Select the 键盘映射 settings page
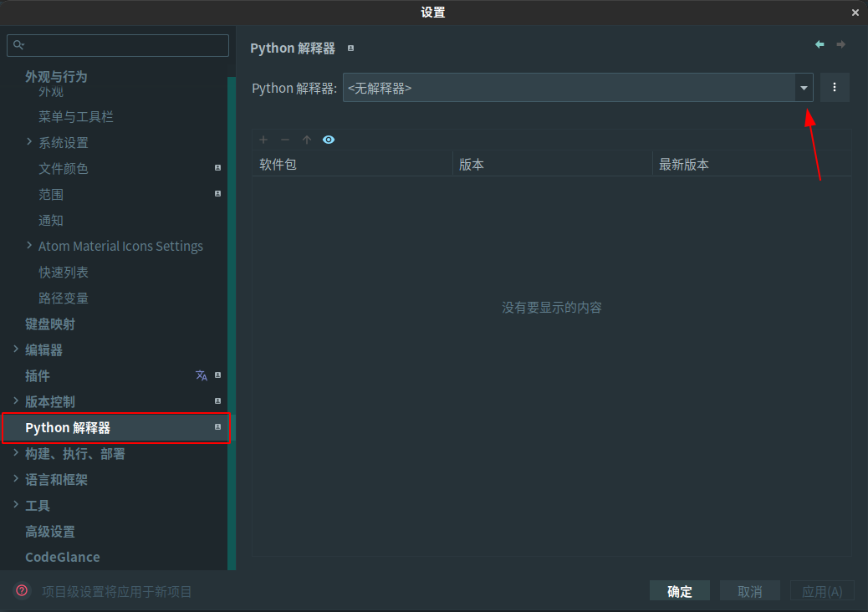The height and width of the screenshot is (612, 868). point(50,324)
